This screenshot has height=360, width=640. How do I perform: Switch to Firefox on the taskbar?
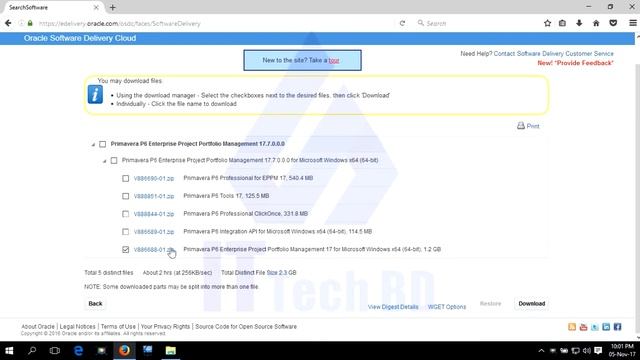click(124, 351)
